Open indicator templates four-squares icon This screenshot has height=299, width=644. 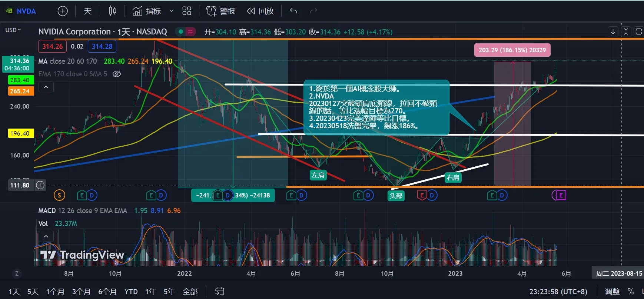(x=187, y=11)
